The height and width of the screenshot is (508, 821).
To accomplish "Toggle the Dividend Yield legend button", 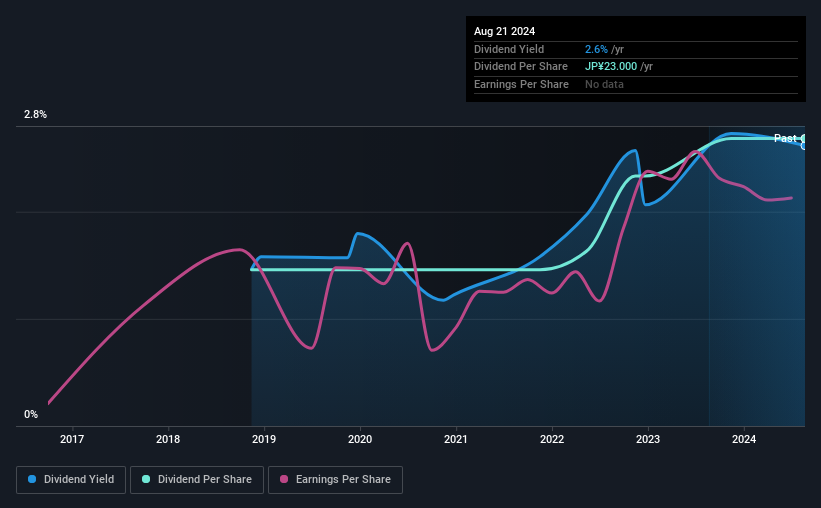I will point(71,479).
